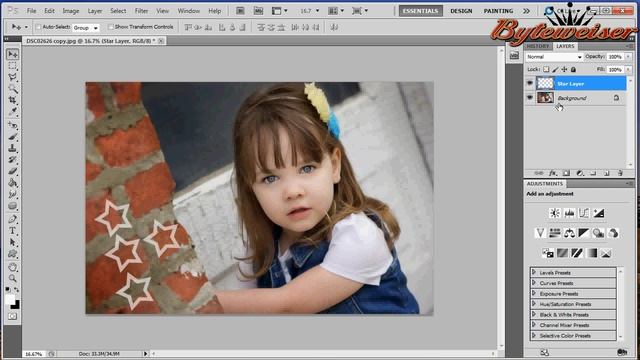Switch to the Painting workspace

coord(498,11)
